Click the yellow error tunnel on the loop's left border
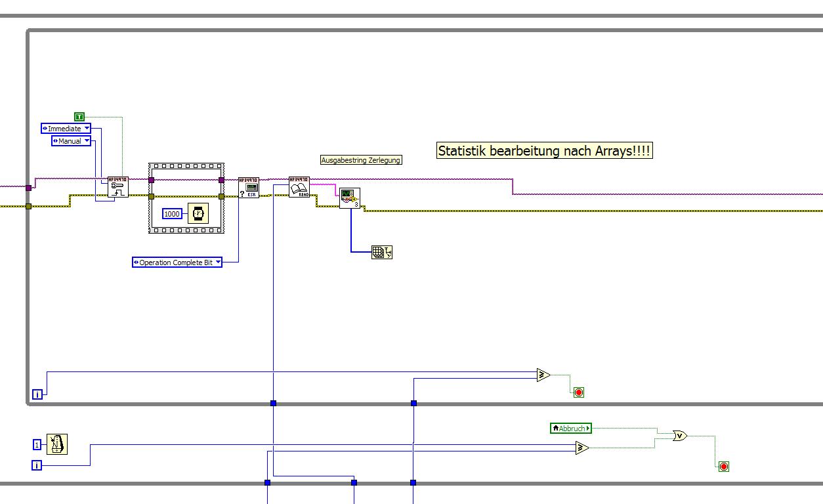This screenshot has width=823, height=504. click(28, 206)
